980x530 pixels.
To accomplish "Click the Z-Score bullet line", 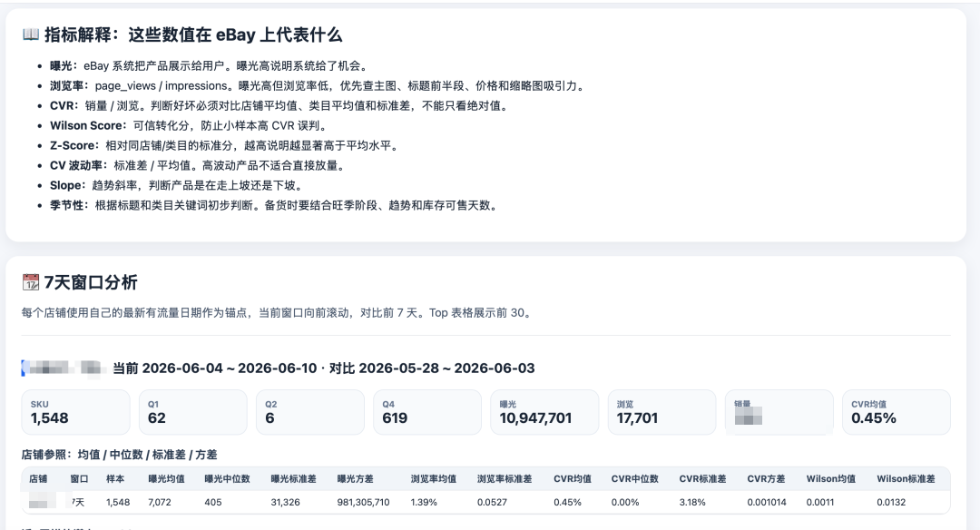I will click(226, 145).
